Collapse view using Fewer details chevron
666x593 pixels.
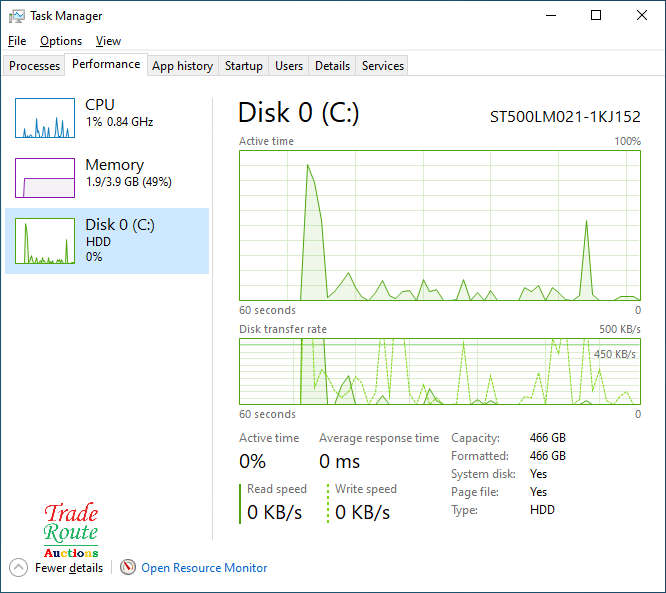point(19,567)
